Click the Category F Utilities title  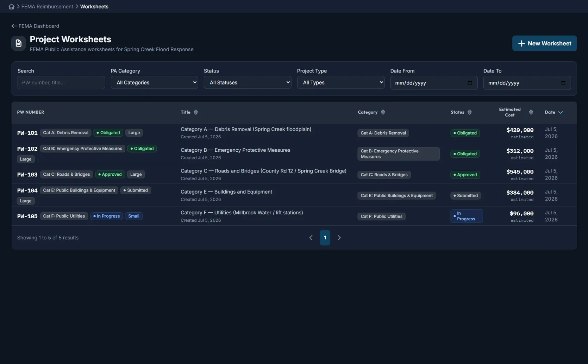pyautogui.click(x=242, y=213)
